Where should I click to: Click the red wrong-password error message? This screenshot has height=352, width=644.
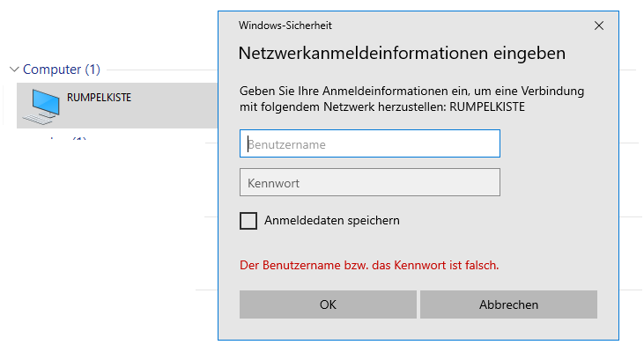click(x=370, y=264)
